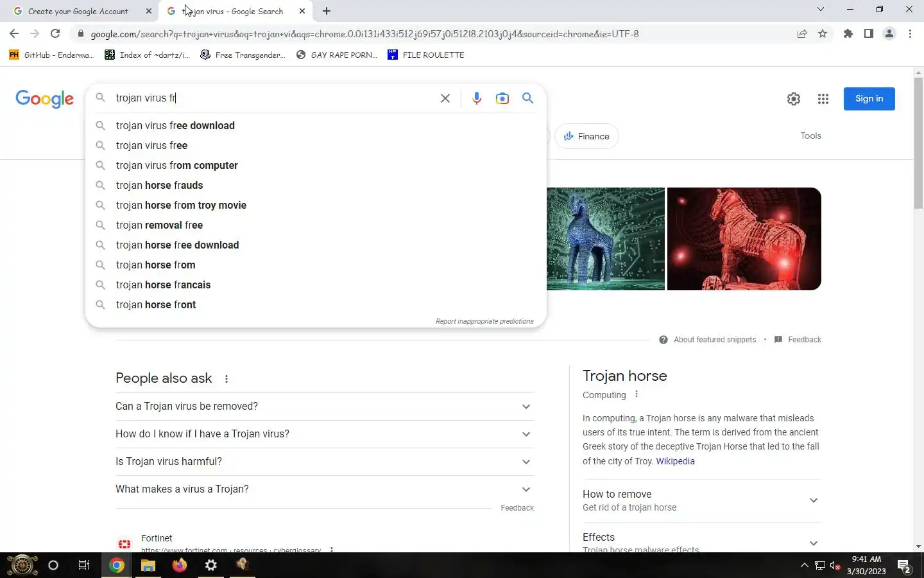Open Trojan horse panel more options
The image size is (924, 578).
tap(637, 394)
